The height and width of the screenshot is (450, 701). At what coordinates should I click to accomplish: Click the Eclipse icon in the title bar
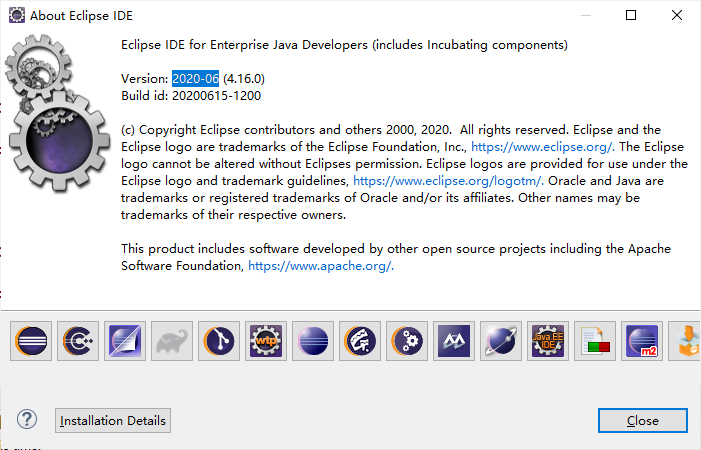[17, 15]
